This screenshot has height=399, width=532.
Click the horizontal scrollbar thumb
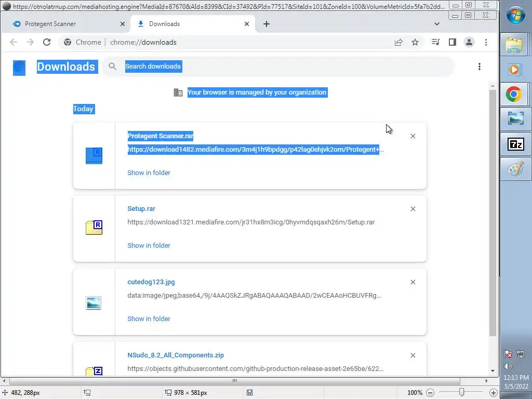235,381
